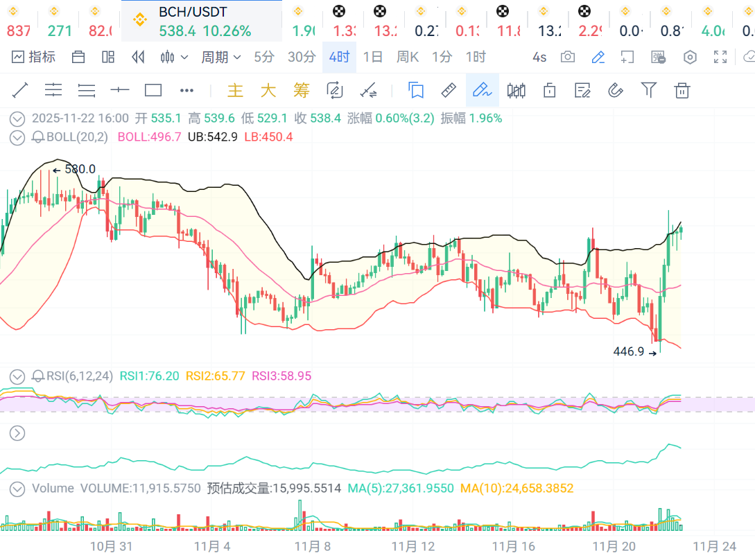Switch to the 1日 timeframe
The height and width of the screenshot is (560, 755).
tap(372, 57)
